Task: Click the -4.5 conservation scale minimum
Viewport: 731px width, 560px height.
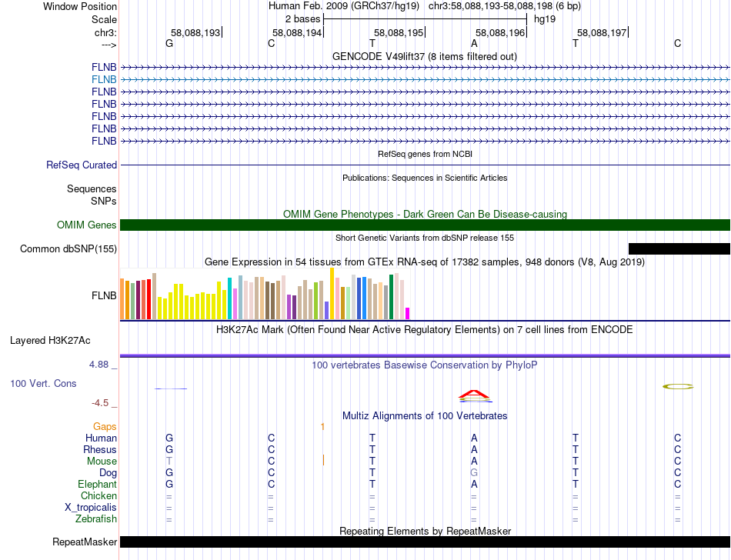Action: [100, 402]
